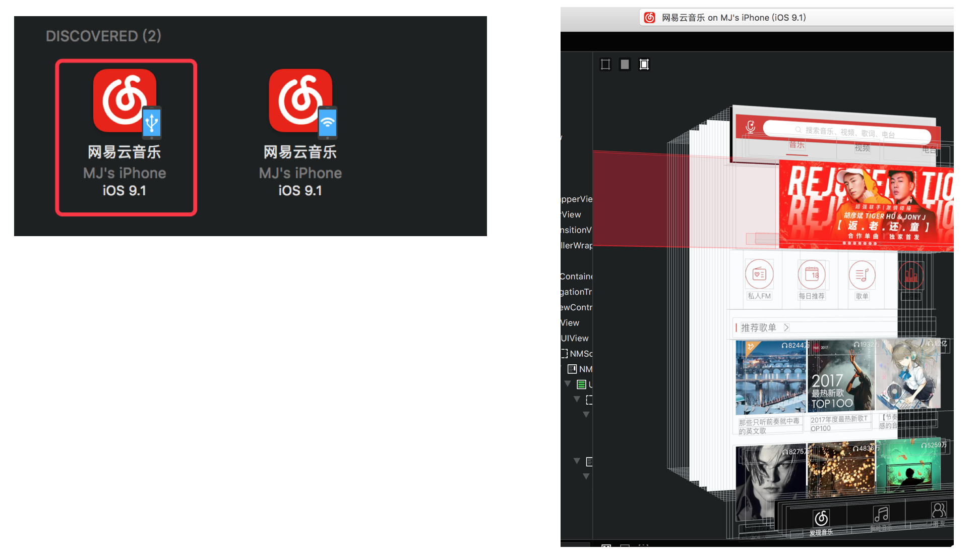
Task: Open 私人FM radio icon
Action: 759,274
